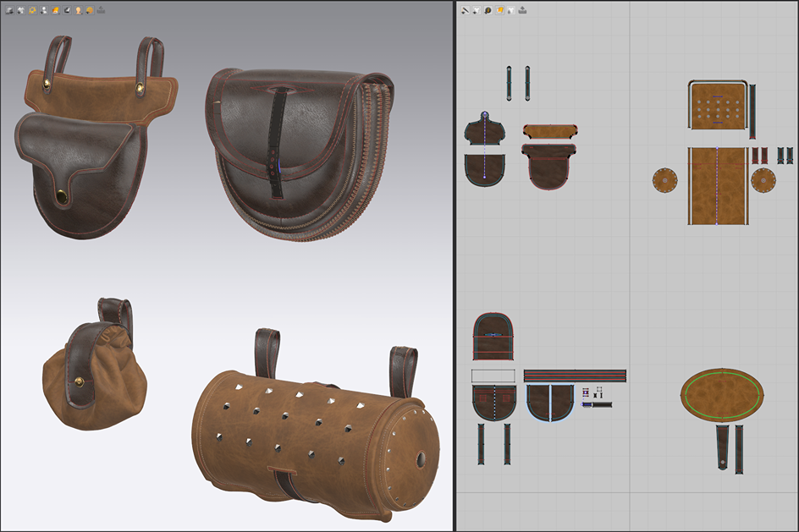Image resolution: width=799 pixels, height=532 pixels.
Task: Open the garment display icon in 3D toolbar
Action: (x=21, y=10)
